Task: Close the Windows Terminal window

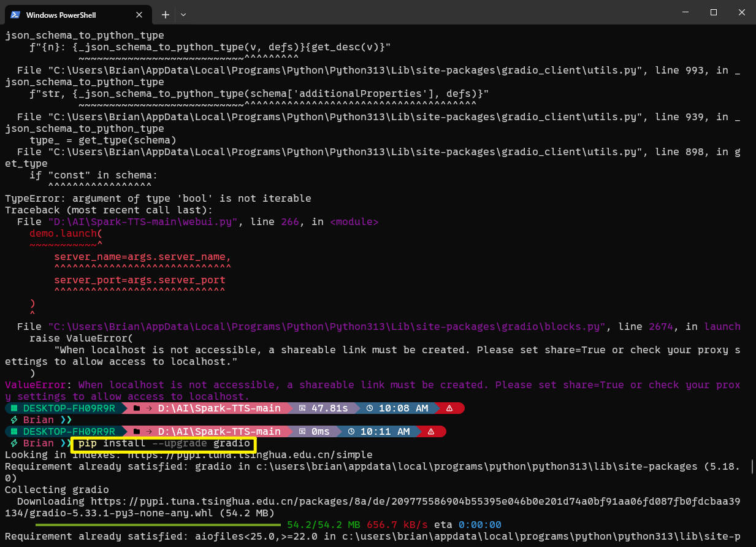Action: coord(742,12)
